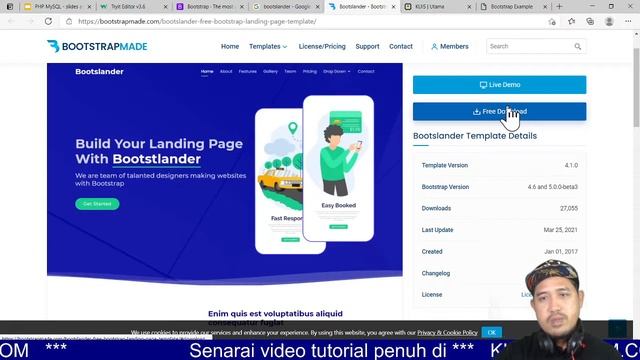The width and height of the screenshot is (640, 360).
Task: Click the site info lock icon
Action: click(69, 21)
